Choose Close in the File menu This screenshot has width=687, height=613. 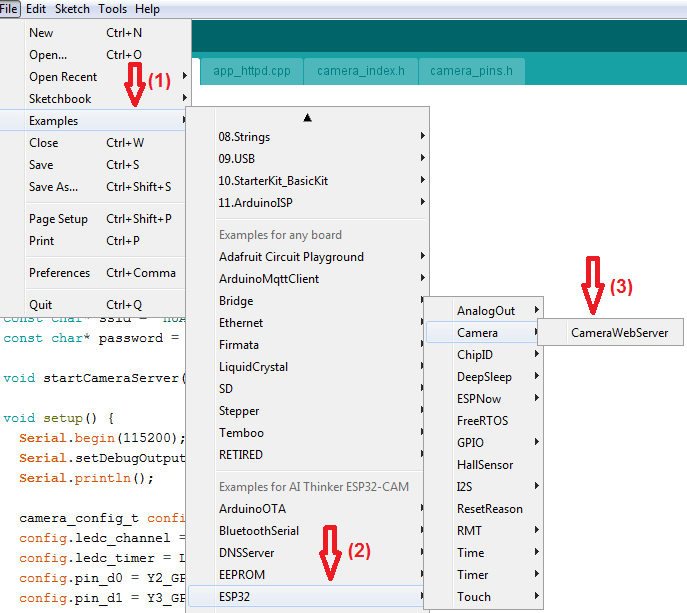point(93,143)
